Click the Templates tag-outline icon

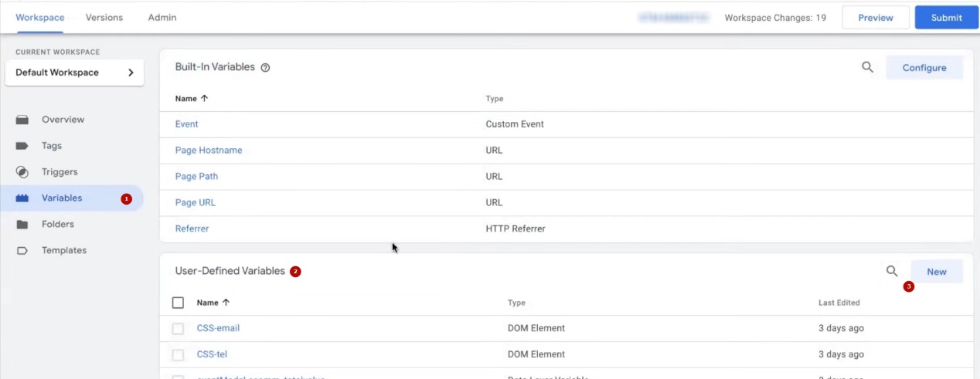22,251
